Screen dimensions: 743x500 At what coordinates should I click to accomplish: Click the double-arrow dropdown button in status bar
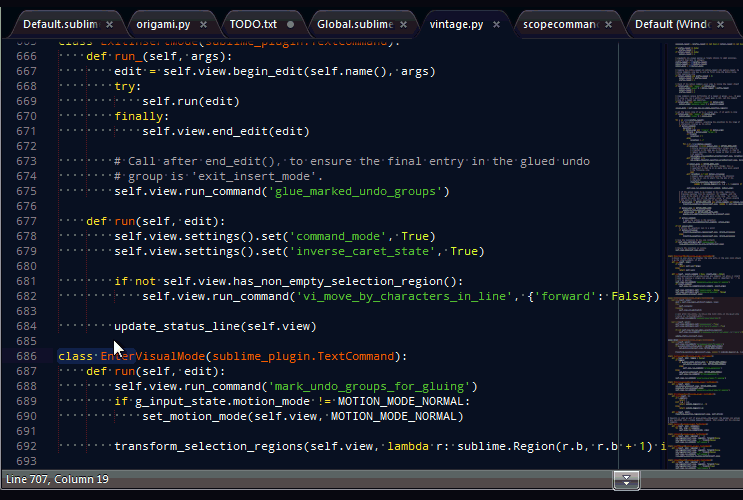click(x=626, y=480)
